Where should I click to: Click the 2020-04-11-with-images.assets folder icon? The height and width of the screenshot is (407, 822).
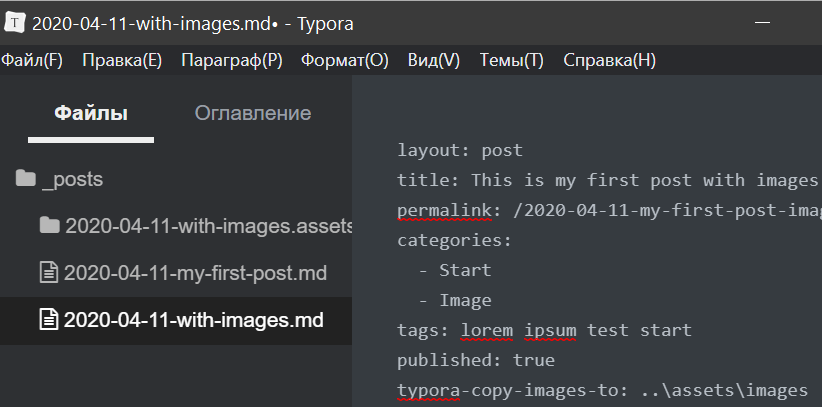click(49, 226)
